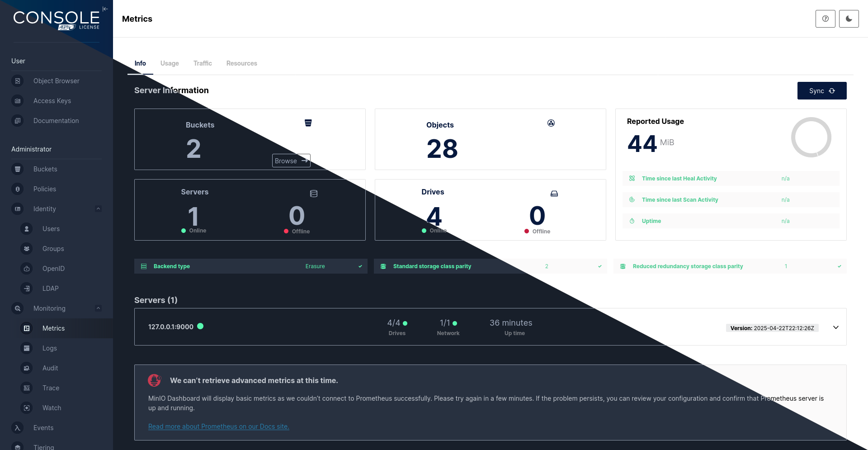Click the Objects count 28
The image size is (868, 450).
(442, 149)
